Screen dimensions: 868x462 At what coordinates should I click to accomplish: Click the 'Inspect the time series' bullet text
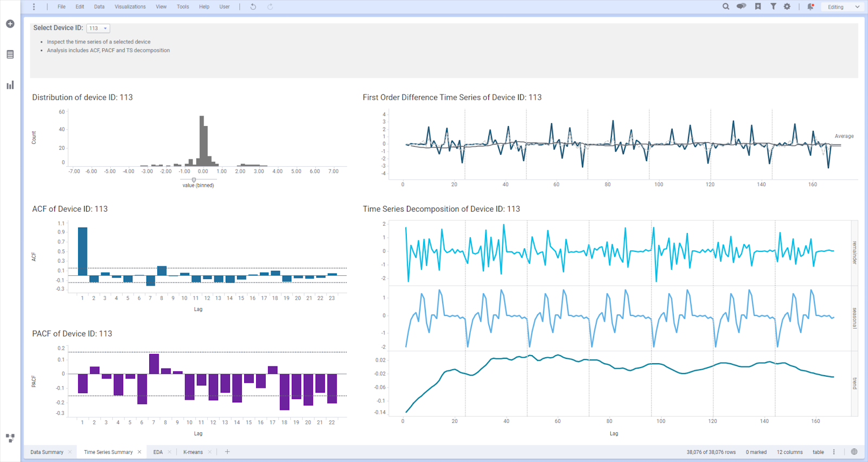tap(99, 42)
